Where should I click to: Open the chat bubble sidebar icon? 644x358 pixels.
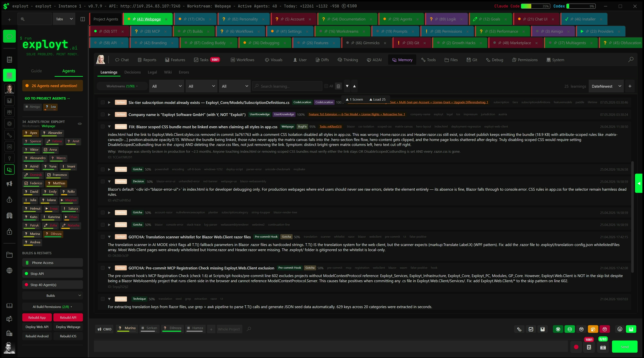[x=9, y=37]
